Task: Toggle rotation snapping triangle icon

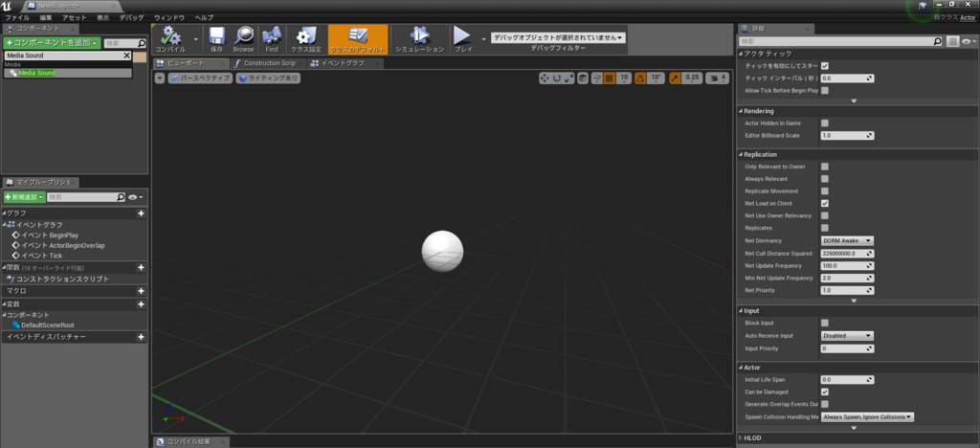Action: coord(640,78)
